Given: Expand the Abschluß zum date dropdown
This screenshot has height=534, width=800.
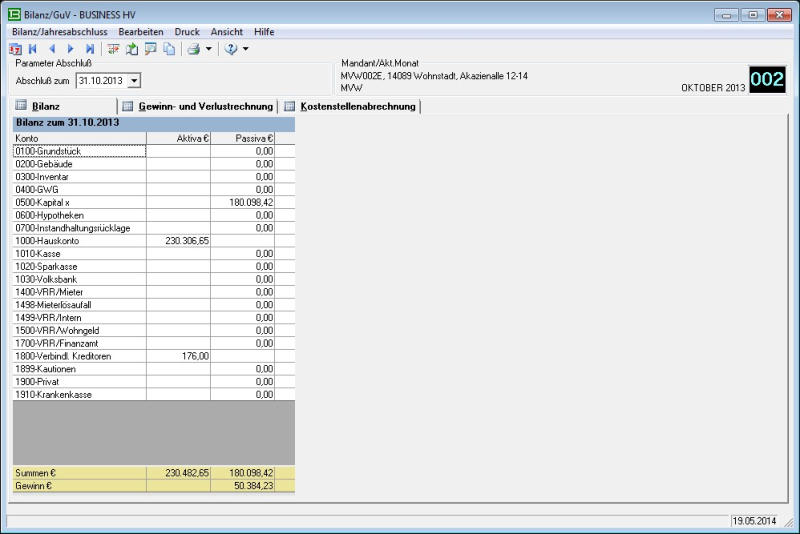Looking at the screenshot, I should point(134,80).
